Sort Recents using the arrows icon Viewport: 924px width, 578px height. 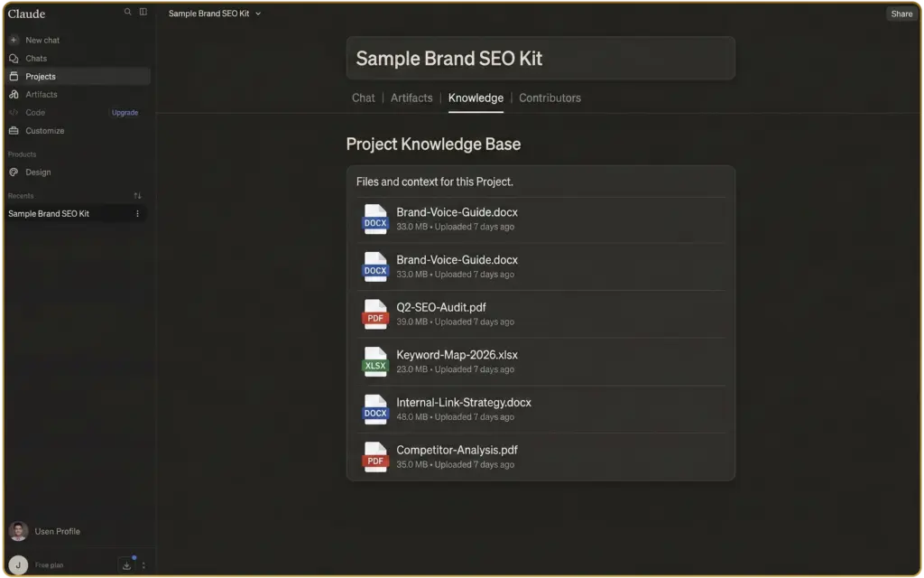(x=137, y=196)
